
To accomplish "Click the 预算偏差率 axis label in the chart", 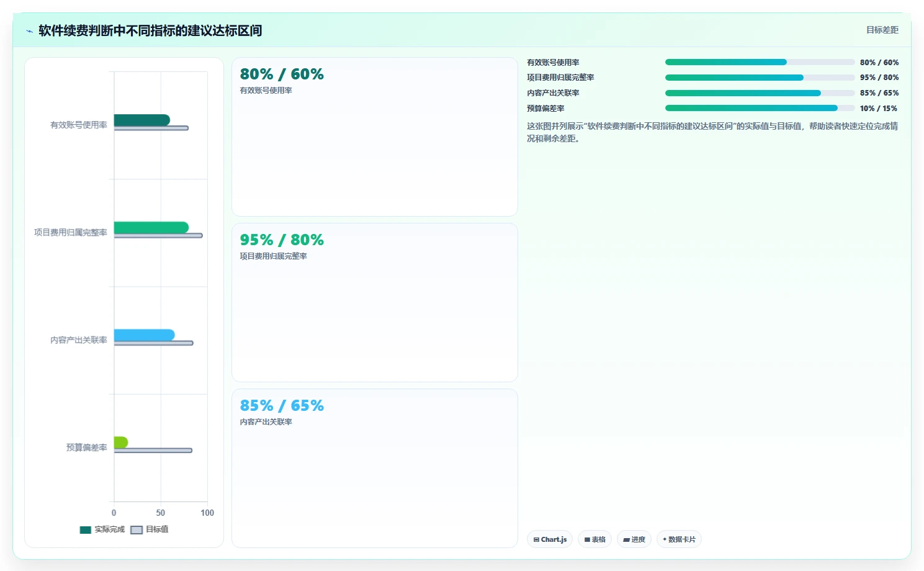I will click(x=86, y=447).
